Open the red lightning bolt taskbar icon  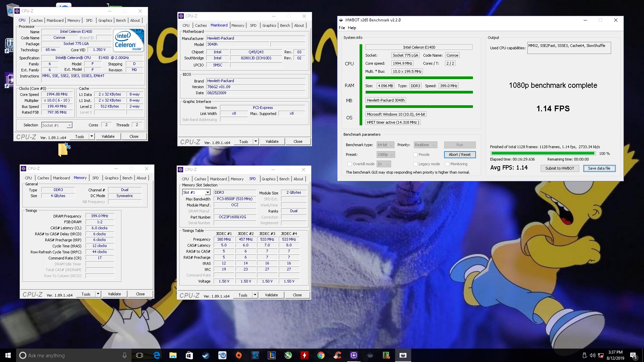pyautogui.click(x=304, y=355)
